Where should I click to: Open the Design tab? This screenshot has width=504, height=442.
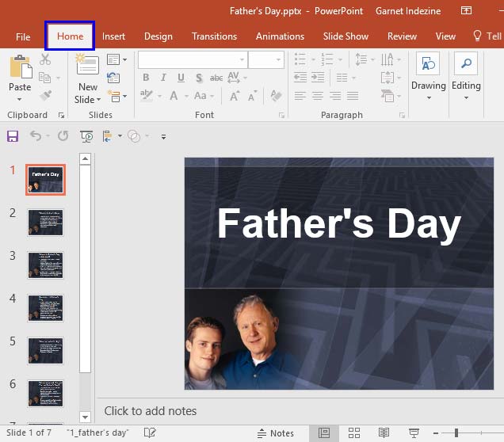[158, 36]
